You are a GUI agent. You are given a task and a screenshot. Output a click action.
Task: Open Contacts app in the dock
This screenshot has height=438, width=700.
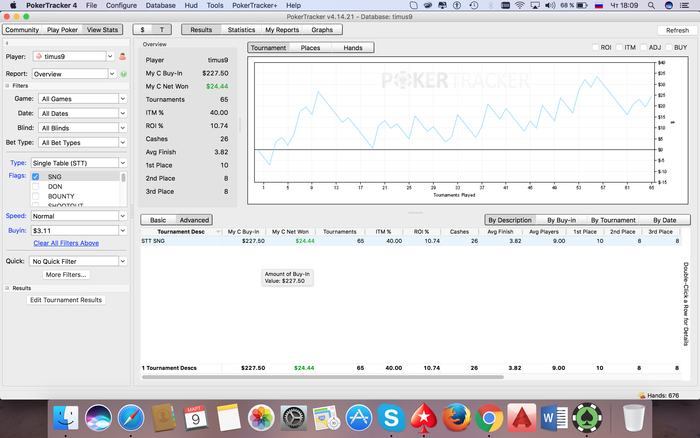(163, 418)
